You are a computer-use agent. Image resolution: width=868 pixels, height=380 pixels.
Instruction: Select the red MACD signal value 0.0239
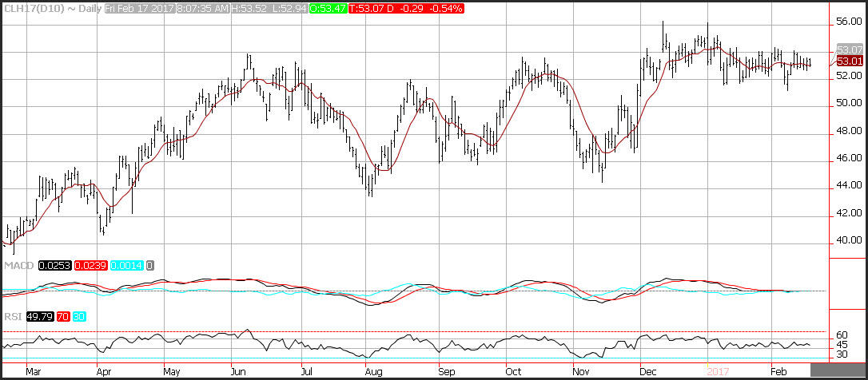[x=90, y=265]
